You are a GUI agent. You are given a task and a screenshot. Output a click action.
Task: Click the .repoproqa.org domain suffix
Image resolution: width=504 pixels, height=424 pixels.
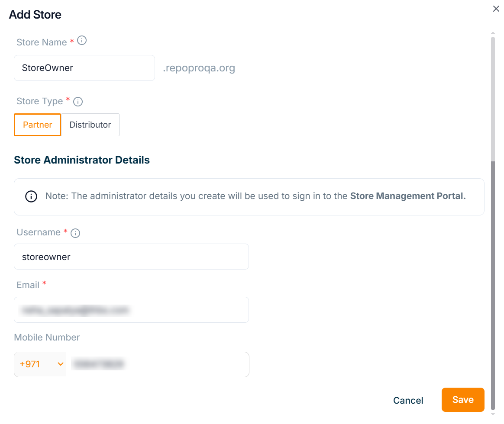[x=199, y=68]
